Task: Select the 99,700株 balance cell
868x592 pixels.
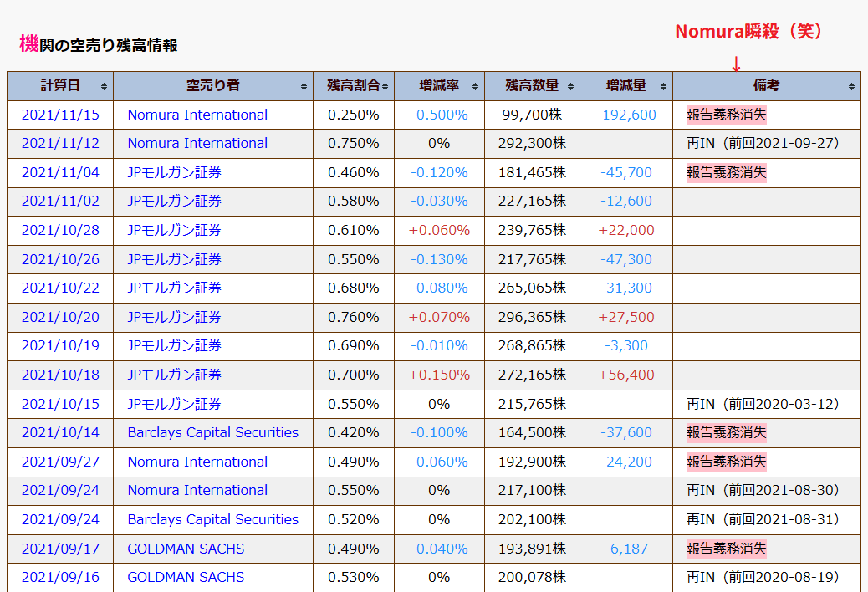Action: 531,115
